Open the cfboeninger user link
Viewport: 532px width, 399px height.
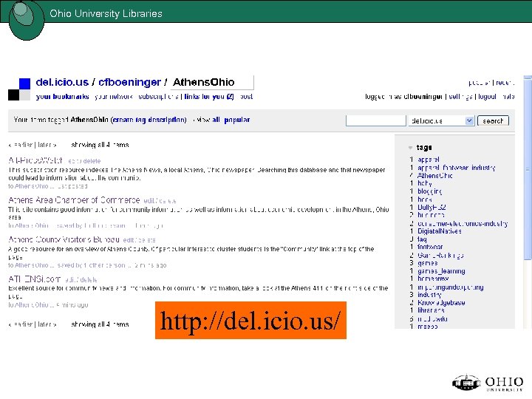[129, 82]
